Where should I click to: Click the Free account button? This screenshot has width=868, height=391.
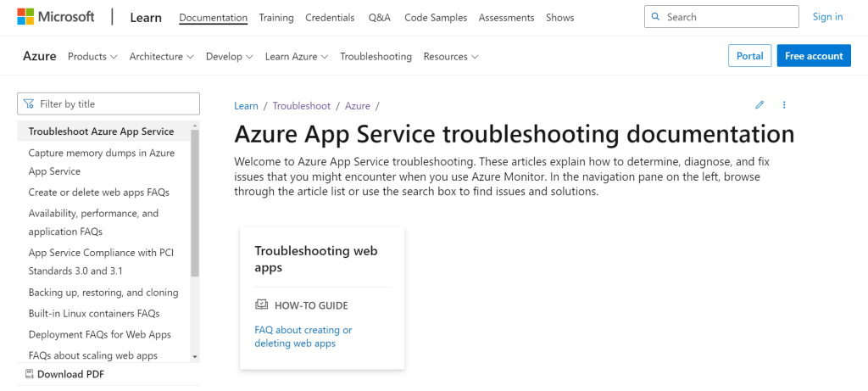814,56
